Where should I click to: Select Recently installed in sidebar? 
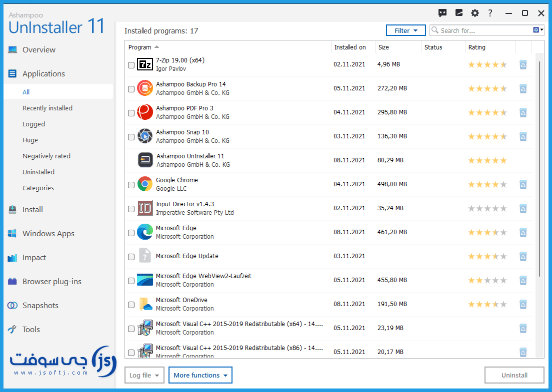47,108
